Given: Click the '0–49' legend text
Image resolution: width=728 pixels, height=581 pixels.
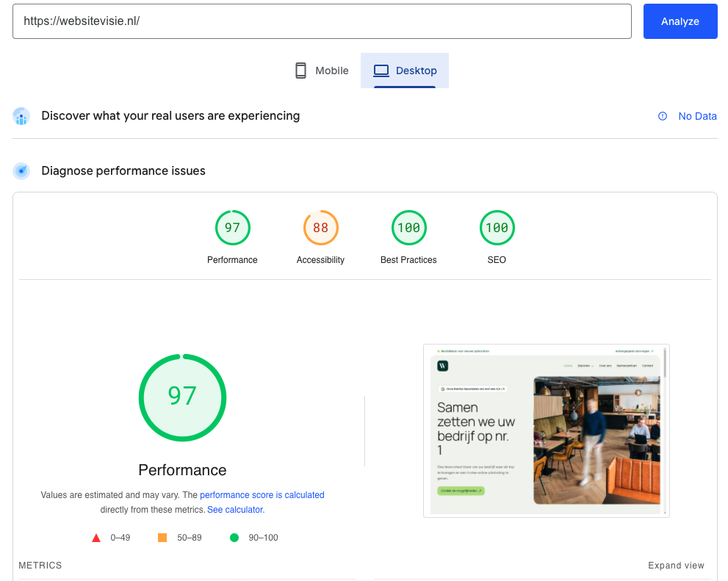Looking at the screenshot, I should 120,538.
